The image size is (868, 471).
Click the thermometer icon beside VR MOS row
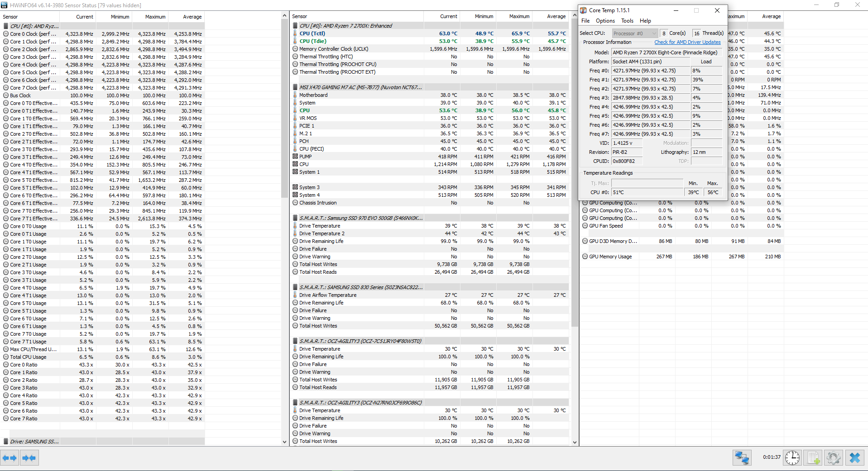[x=295, y=118]
